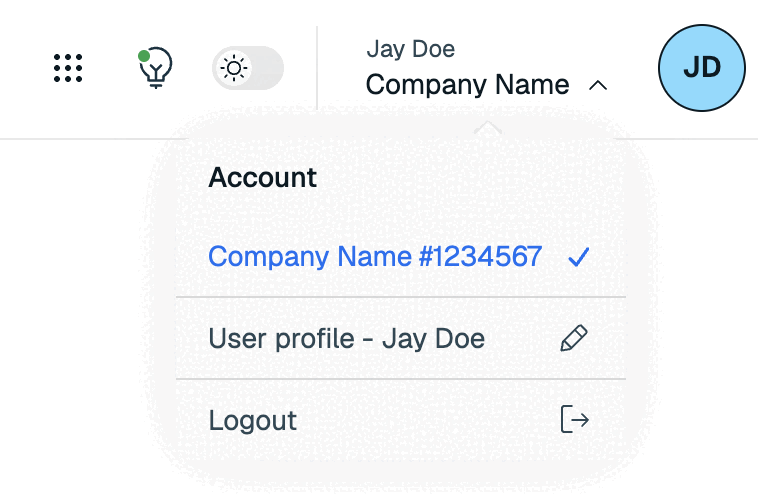Choose Logout from the account menu
758x494 pixels.
pyautogui.click(x=401, y=420)
